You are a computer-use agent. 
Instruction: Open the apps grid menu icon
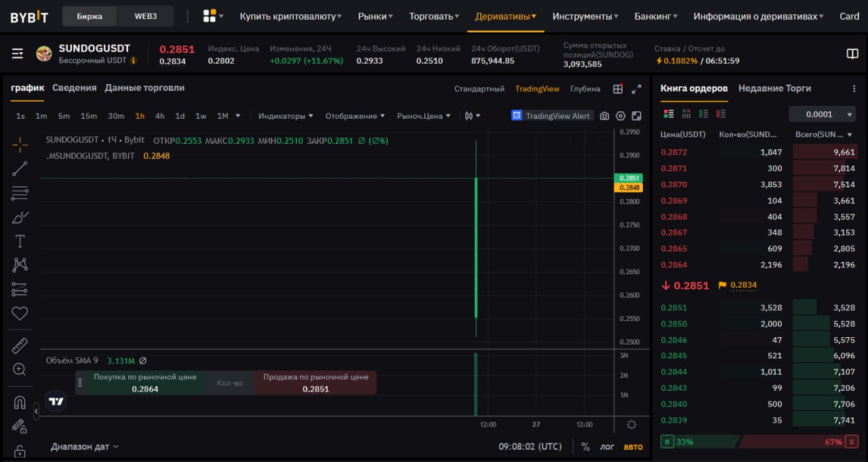[x=213, y=16]
